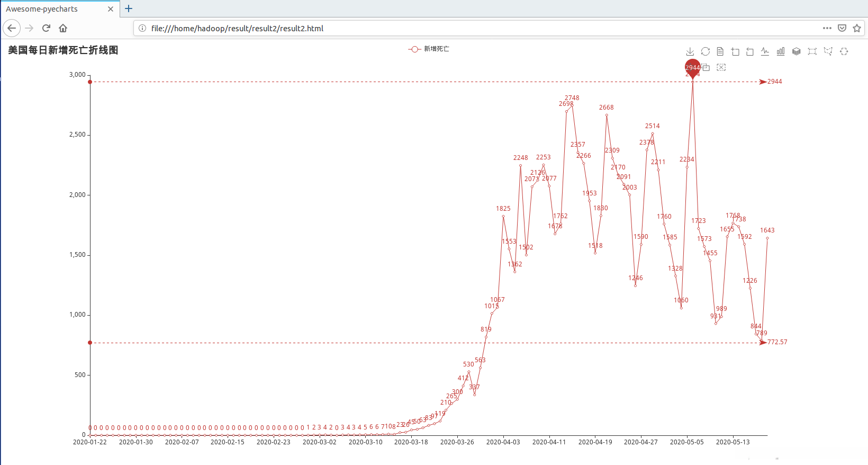
Task: Click the browser forward arrow
Action: 30,28
